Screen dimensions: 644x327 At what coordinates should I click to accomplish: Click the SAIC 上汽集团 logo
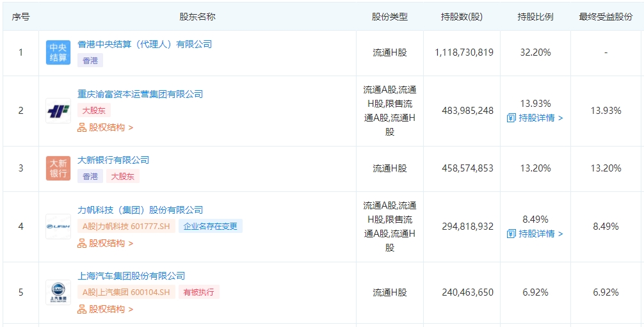click(x=58, y=292)
